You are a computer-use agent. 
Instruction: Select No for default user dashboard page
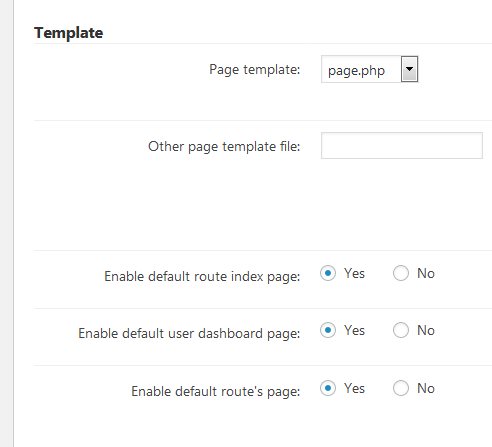pos(401,330)
